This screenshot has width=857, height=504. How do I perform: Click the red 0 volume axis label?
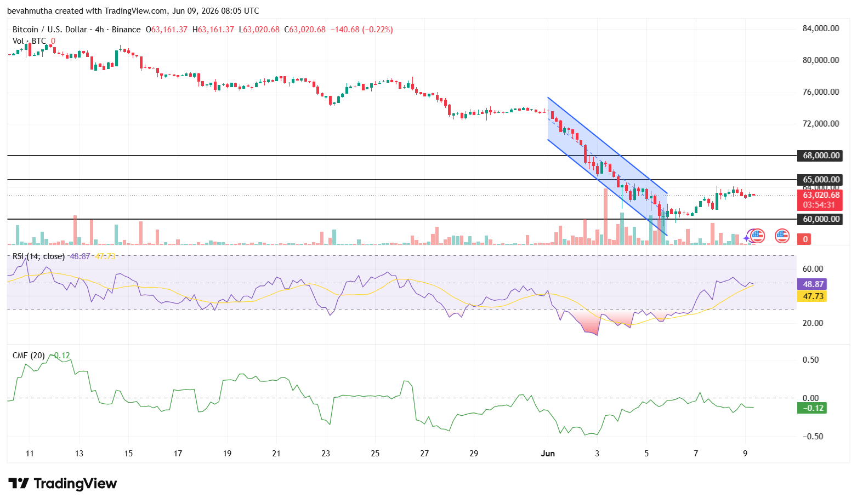805,239
